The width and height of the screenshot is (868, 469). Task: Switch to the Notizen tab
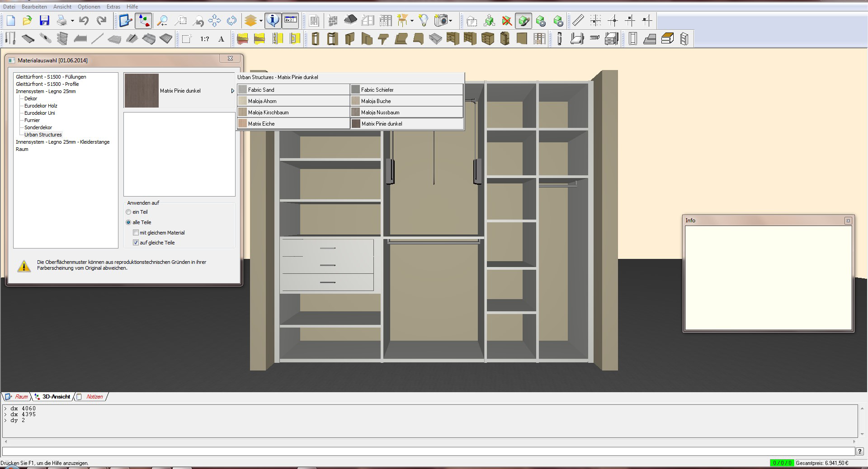point(94,397)
